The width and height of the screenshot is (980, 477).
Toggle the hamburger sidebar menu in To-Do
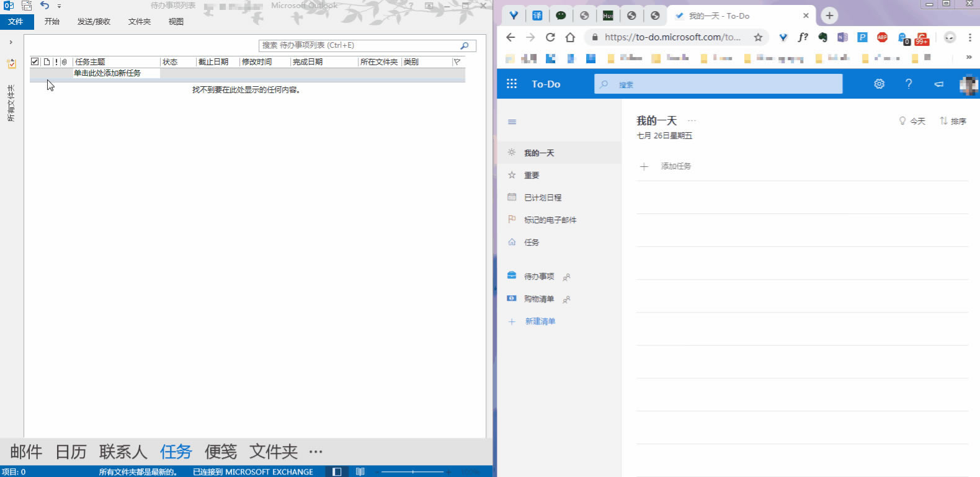click(x=512, y=122)
